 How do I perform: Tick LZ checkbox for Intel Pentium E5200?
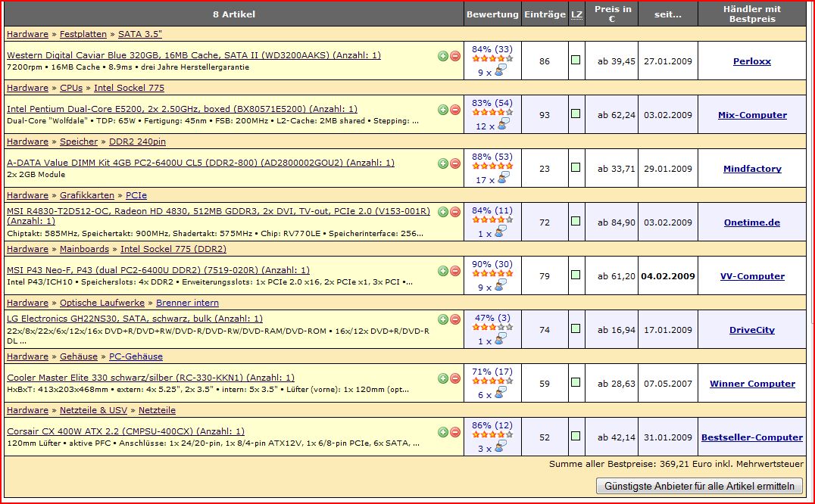pos(576,114)
